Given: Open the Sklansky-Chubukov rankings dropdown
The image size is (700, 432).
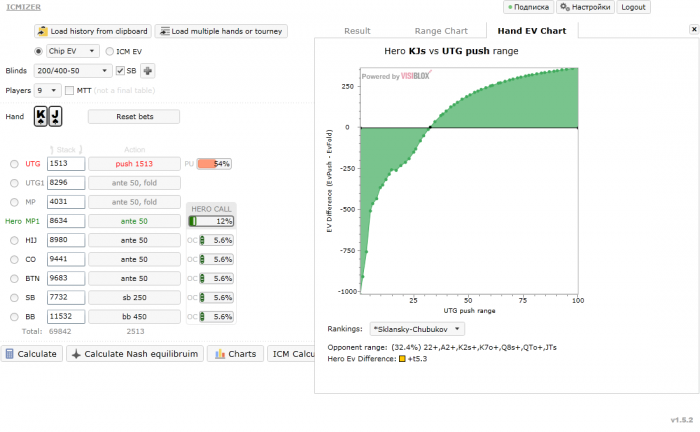Looking at the screenshot, I should [x=417, y=329].
